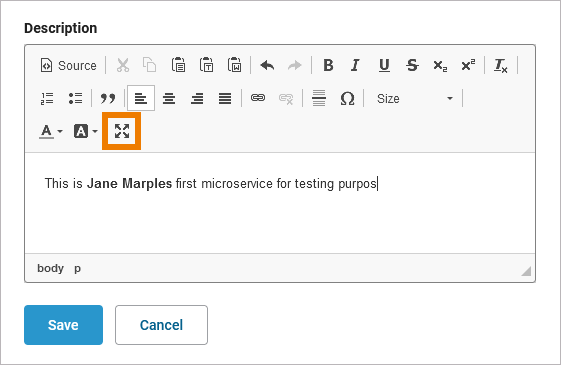
Task: Click the Undo arrow
Action: [x=267, y=65]
